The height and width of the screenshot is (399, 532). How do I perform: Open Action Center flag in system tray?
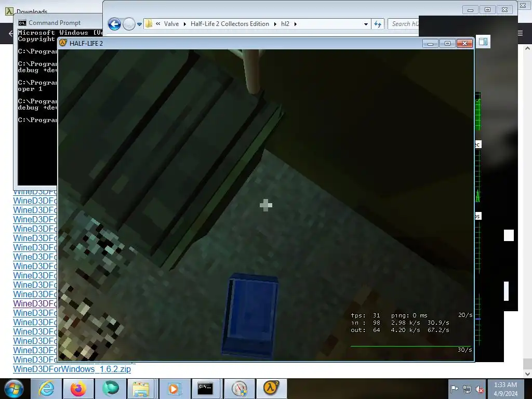[x=454, y=389]
